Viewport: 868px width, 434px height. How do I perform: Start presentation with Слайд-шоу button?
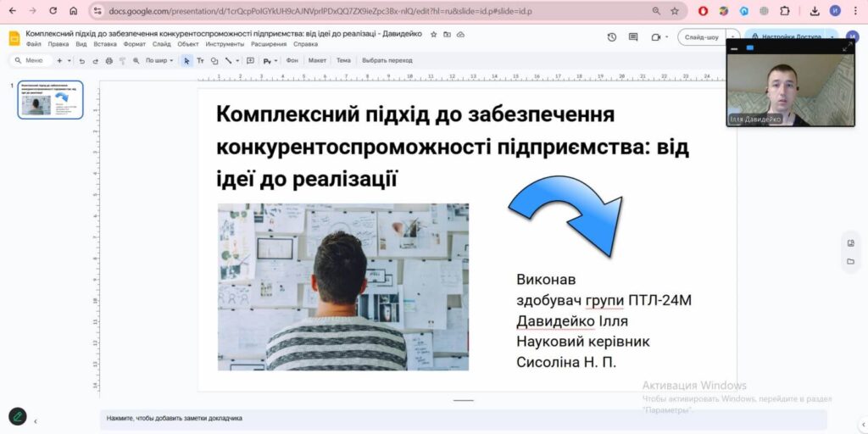701,37
